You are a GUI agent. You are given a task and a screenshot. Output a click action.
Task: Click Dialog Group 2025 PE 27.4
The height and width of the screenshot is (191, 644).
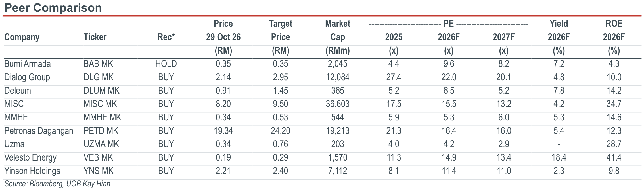[x=394, y=77]
